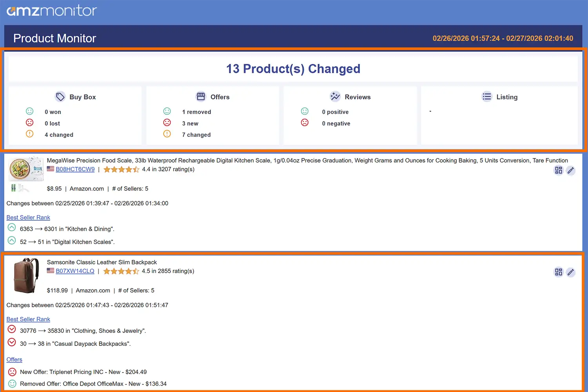Click Best Seller Rank link under MegaWise scale

[28, 218]
